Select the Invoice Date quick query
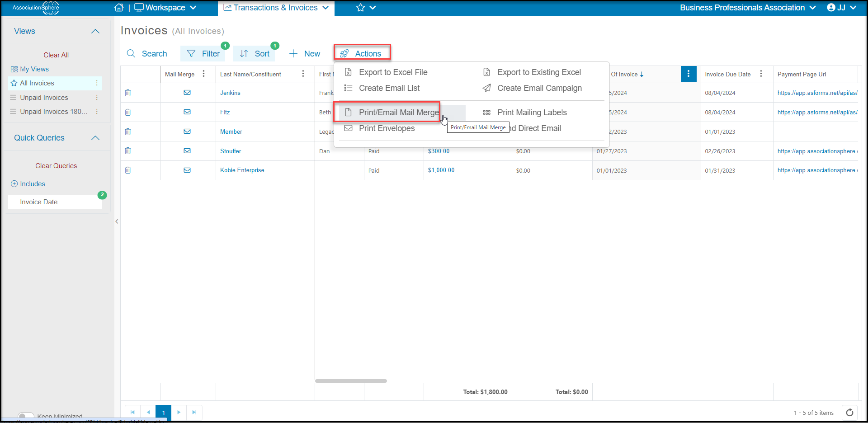The image size is (868, 423). (x=55, y=202)
